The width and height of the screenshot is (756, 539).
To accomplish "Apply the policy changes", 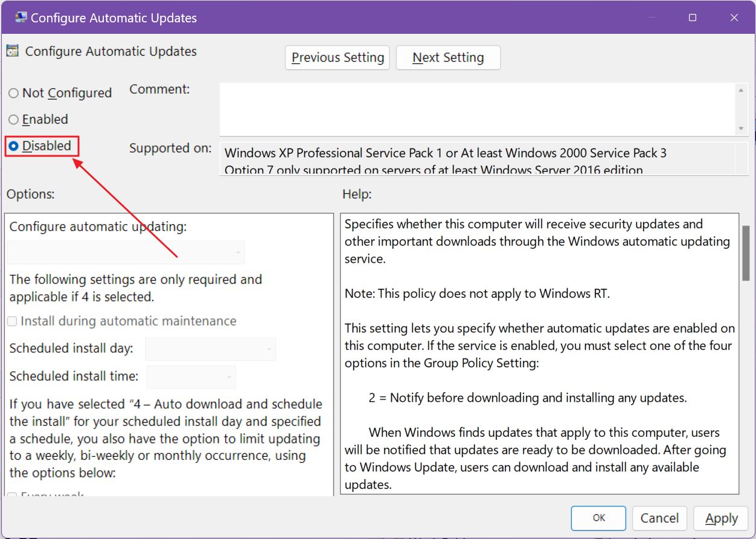I will point(720,518).
